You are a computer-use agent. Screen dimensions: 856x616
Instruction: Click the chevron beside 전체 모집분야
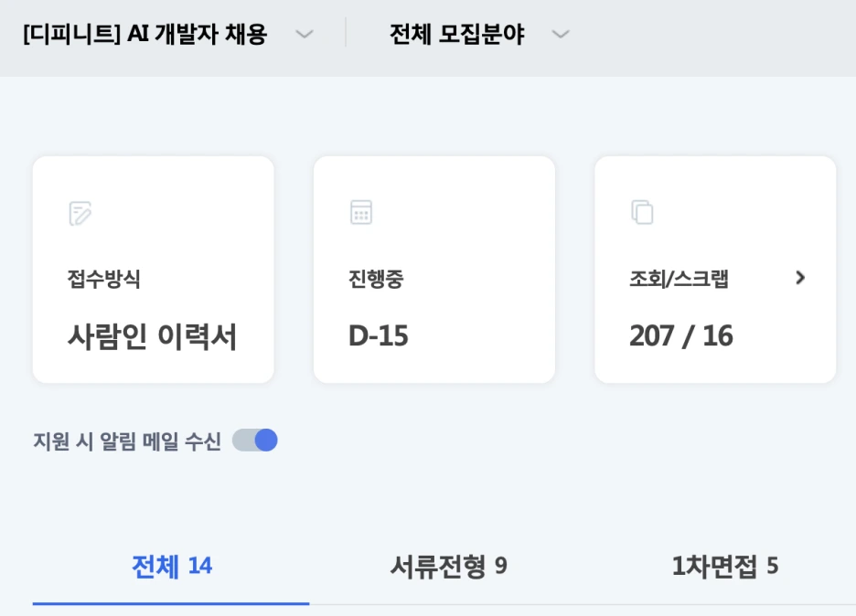(x=559, y=32)
